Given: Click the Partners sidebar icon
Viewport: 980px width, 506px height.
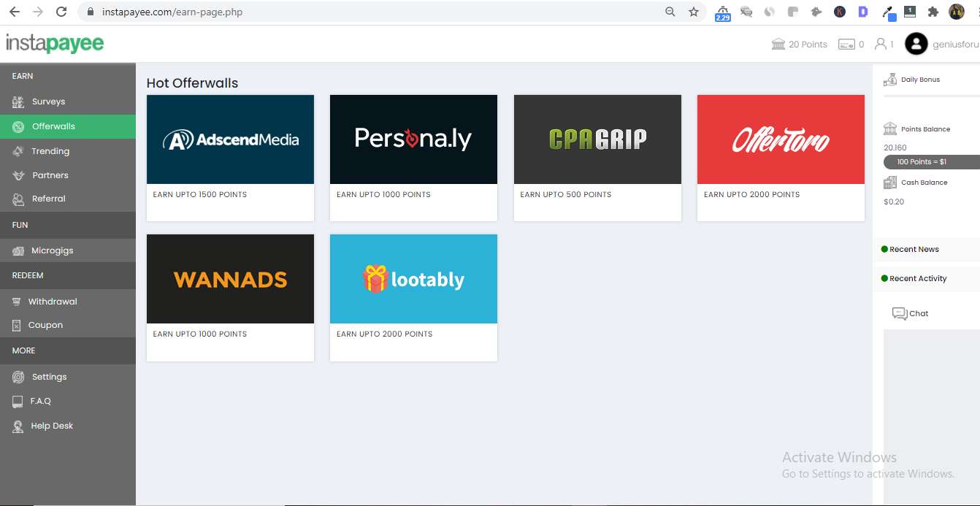Looking at the screenshot, I should click(x=18, y=175).
